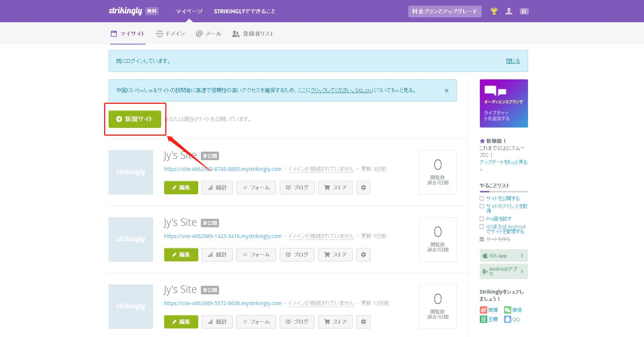Switch to the ドメイン tab
This screenshot has height=337, width=644.
170,33
